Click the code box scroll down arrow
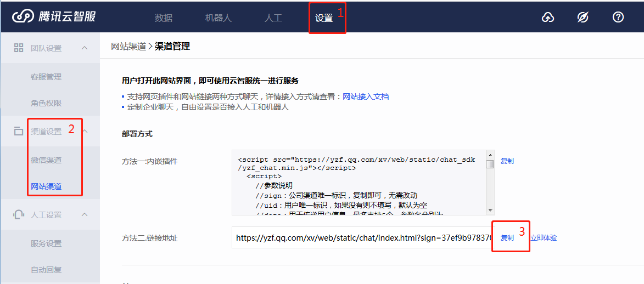644x284 pixels. coord(490,210)
